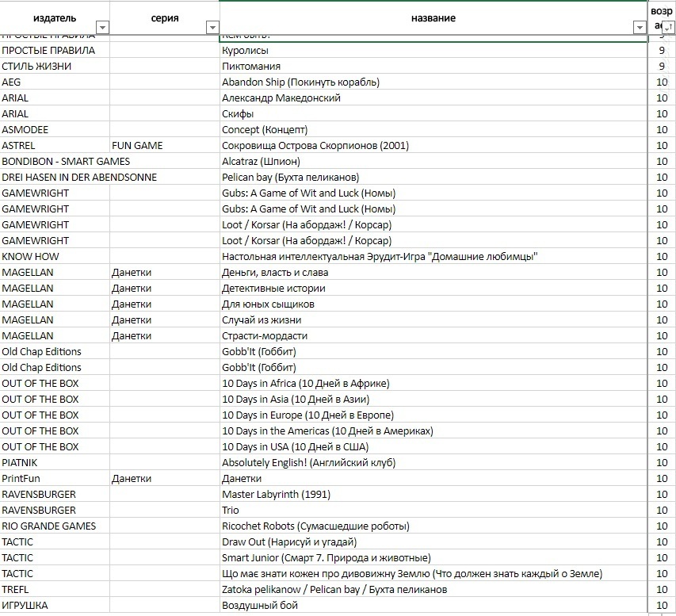Select the cell Скифы
Image resolution: width=676 pixels, height=616 pixels.
point(433,114)
